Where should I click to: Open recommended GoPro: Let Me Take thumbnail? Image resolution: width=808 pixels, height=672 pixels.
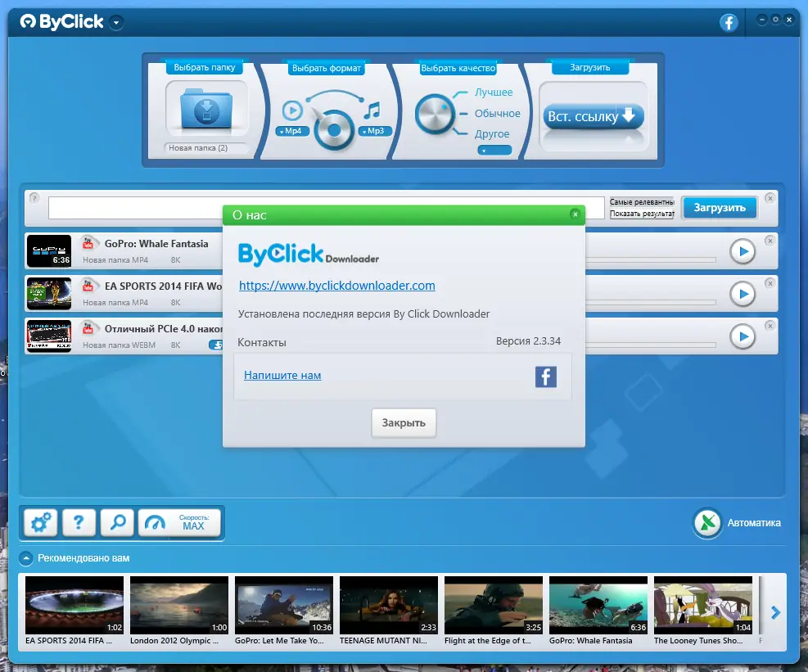(x=284, y=605)
